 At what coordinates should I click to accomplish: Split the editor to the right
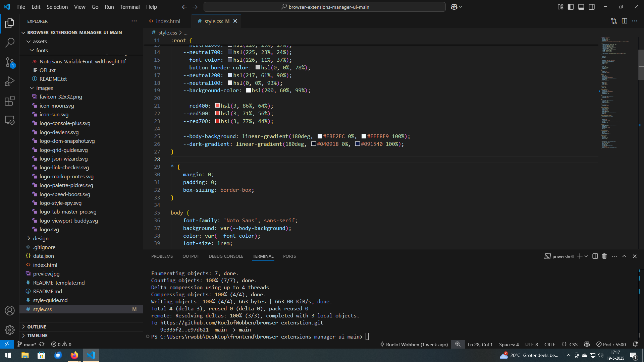(624, 21)
